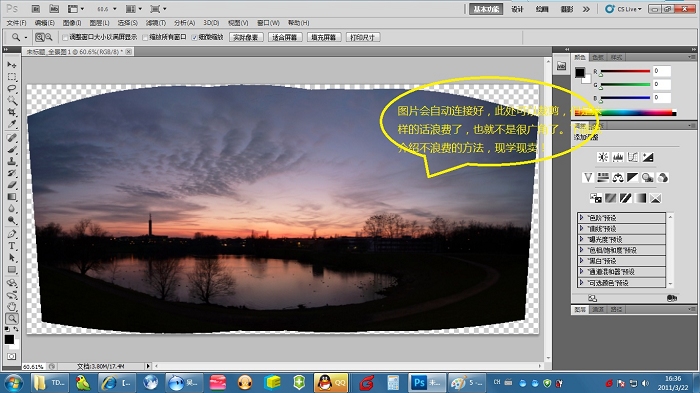The height and width of the screenshot is (393, 700).
Task: Select the Hand tool in the toolbox
Action: coord(12,306)
